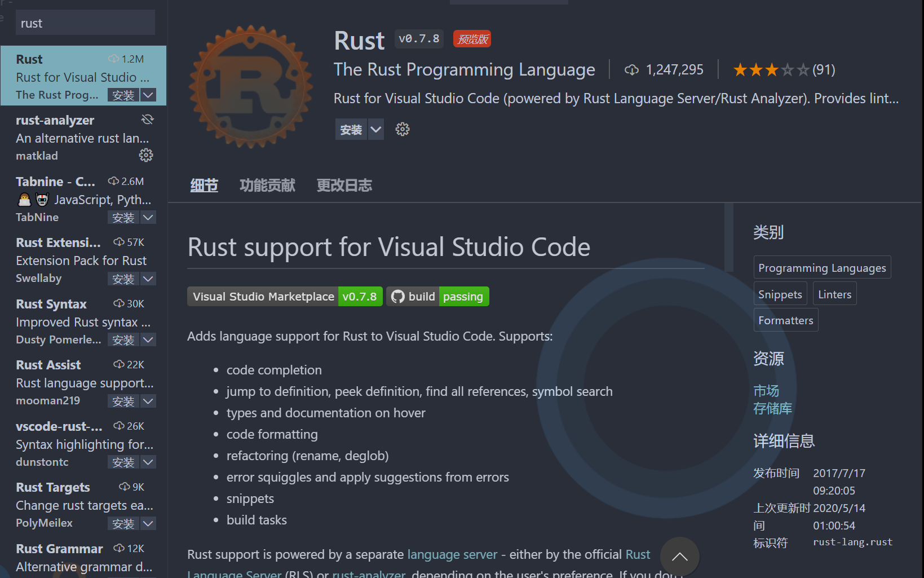The width and height of the screenshot is (924, 578).
Task: Click the Rust extension logo image
Action: [x=251, y=86]
